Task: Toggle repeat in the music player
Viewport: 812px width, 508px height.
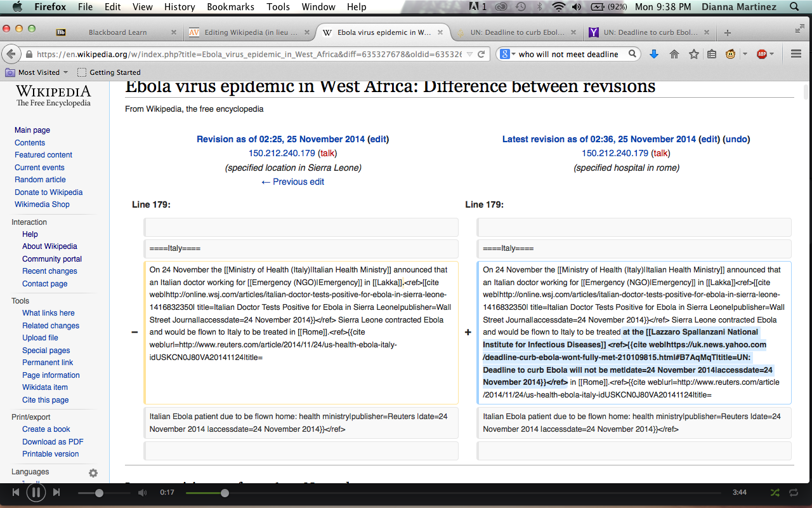Action: click(x=794, y=492)
